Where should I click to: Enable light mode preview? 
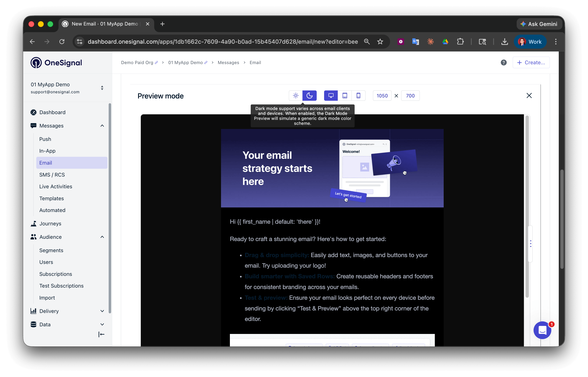pyautogui.click(x=296, y=95)
